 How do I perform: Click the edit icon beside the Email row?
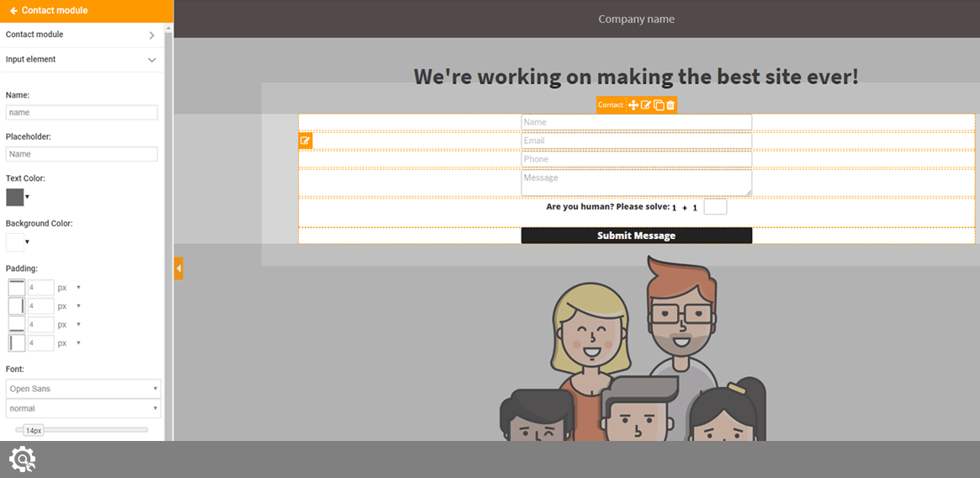pyautogui.click(x=305, y=141)
